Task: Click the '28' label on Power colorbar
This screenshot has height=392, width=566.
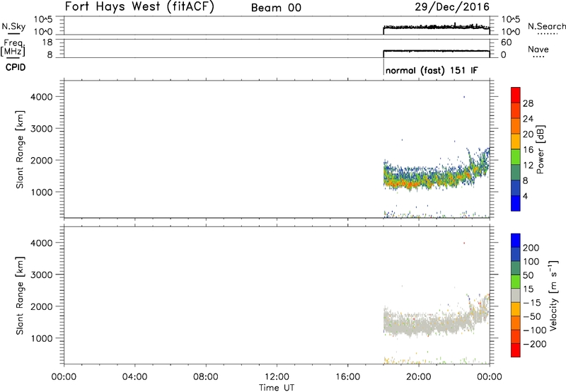Action: [x=528, y=103]
